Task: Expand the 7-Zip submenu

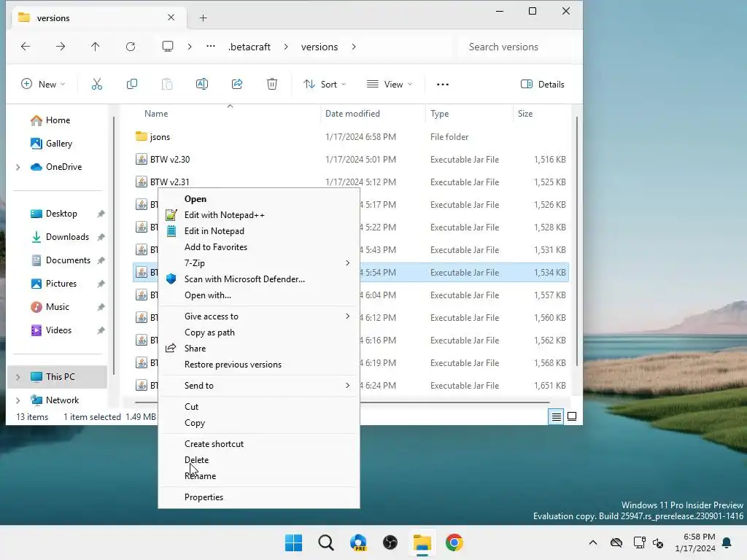Action: point(348,262)
